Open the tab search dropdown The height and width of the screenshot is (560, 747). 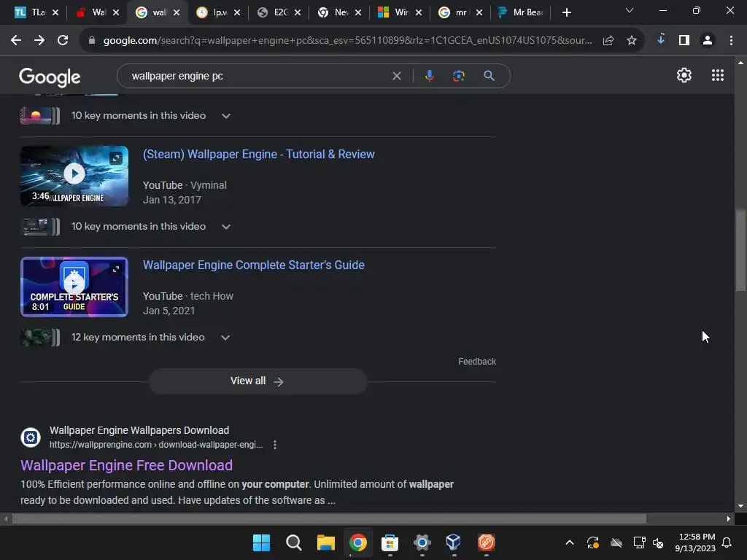[630, 10]
